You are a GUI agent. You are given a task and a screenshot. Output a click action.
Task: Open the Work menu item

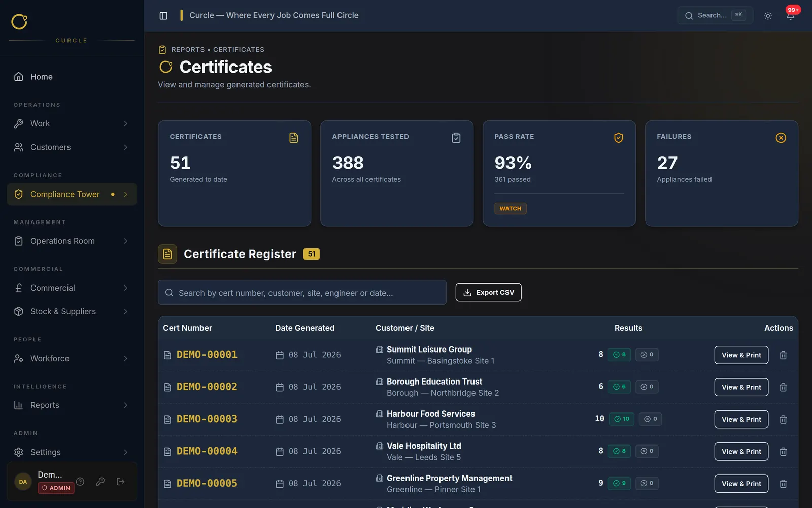(x=72, y=123)
